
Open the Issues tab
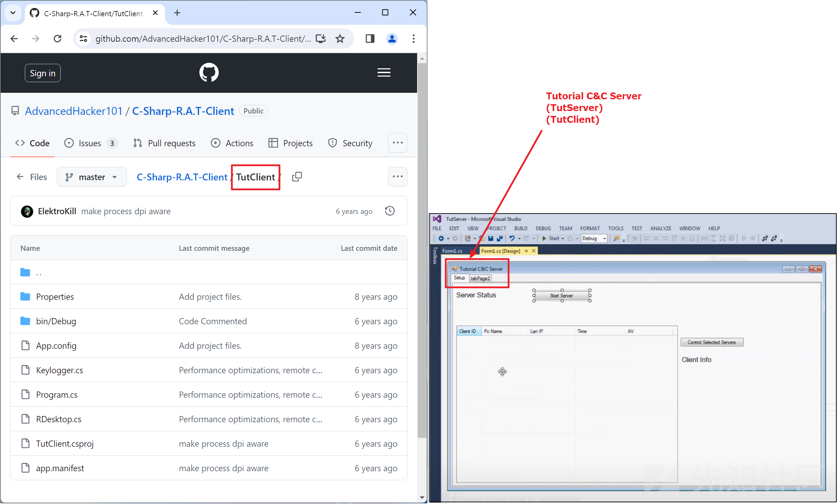tap(91, 143)
